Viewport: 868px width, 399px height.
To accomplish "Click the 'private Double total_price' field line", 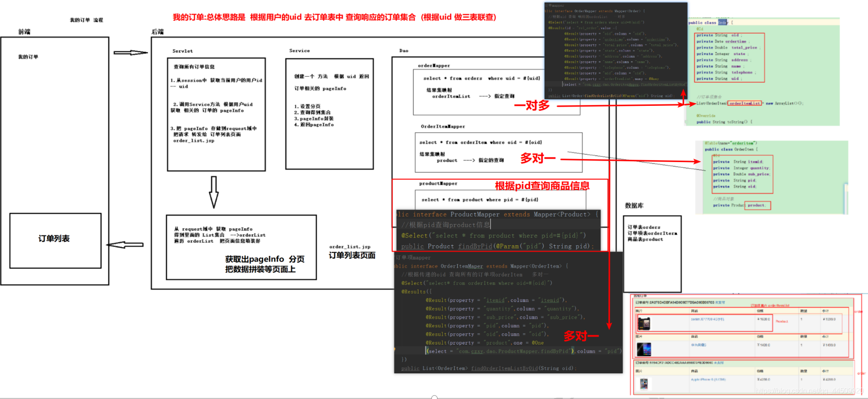I will coord(728,47).
